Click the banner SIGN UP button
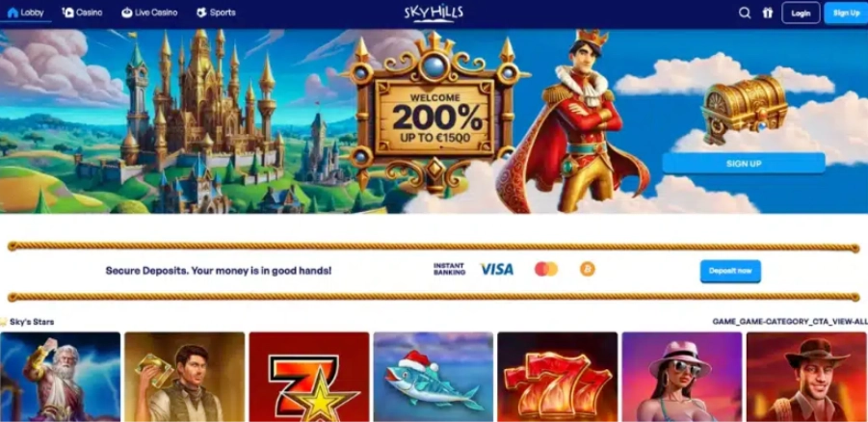This screenshot has width=868, height=422. coord(744,164)
